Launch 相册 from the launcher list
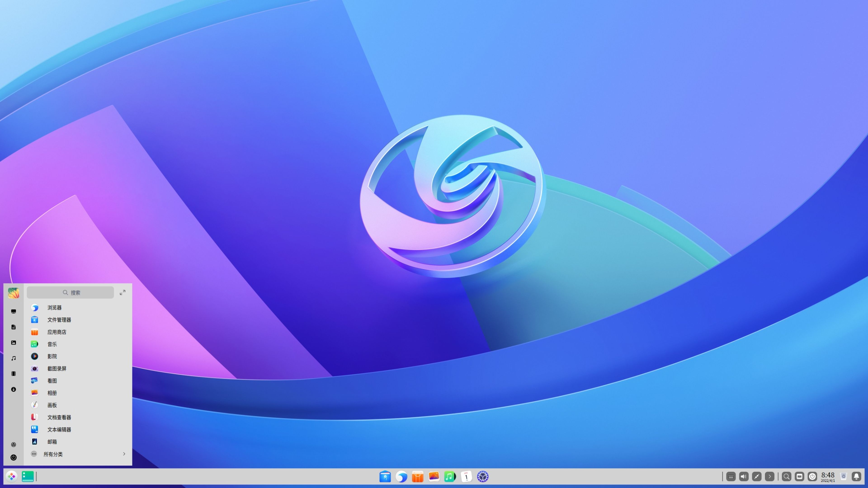Image resolution: width=868 pixels, height=488 pixels. [78, 393]
